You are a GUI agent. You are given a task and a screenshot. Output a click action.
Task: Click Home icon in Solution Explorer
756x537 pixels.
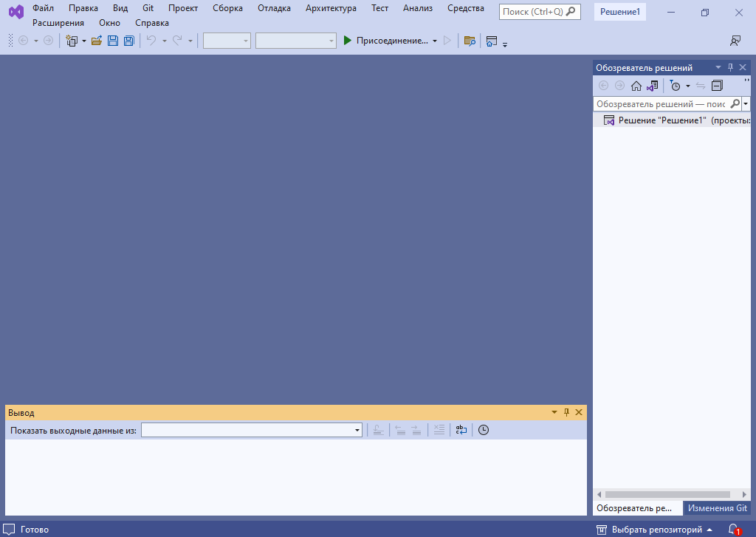[x=636, y=86]
